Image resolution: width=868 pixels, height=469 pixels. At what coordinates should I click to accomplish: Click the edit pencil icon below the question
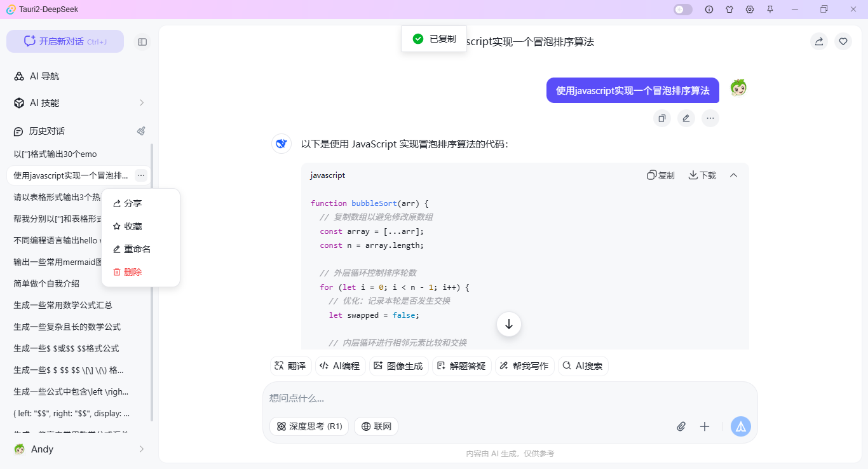[686, 118]
